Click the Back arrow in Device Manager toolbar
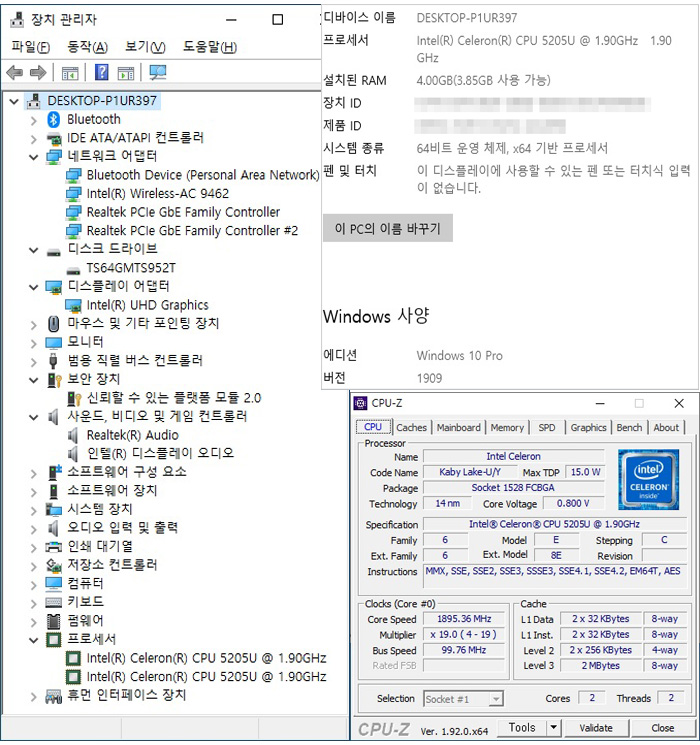 (15, 73)
